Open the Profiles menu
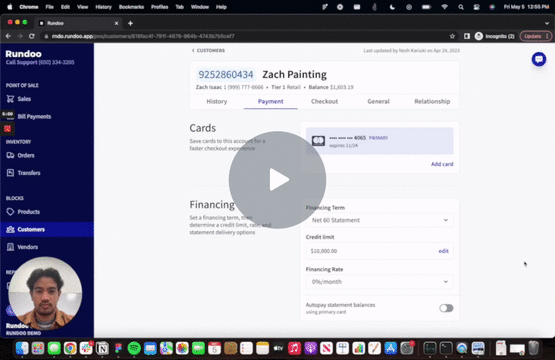 (x=159, y=7)
